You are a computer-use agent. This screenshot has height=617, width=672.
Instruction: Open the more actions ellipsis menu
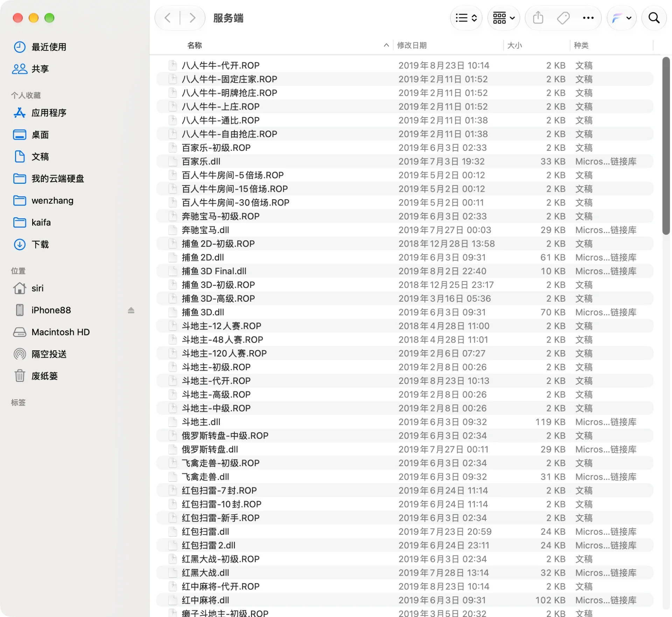point(588,18)
